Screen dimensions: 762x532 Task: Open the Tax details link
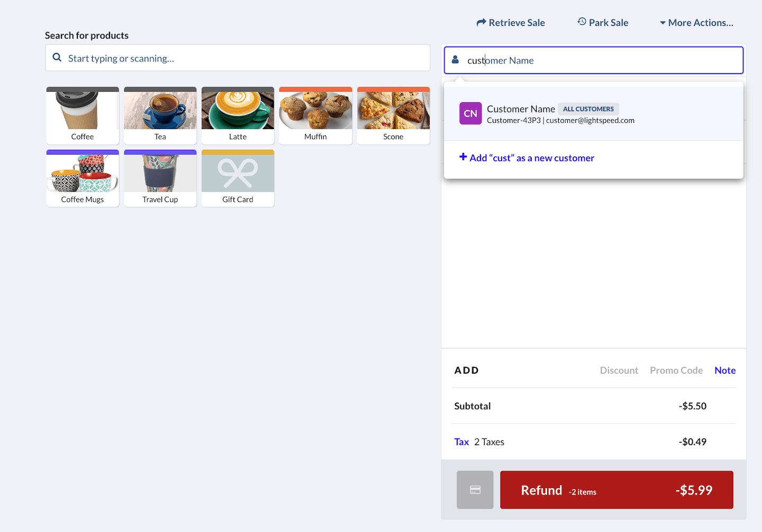[461, 442]
